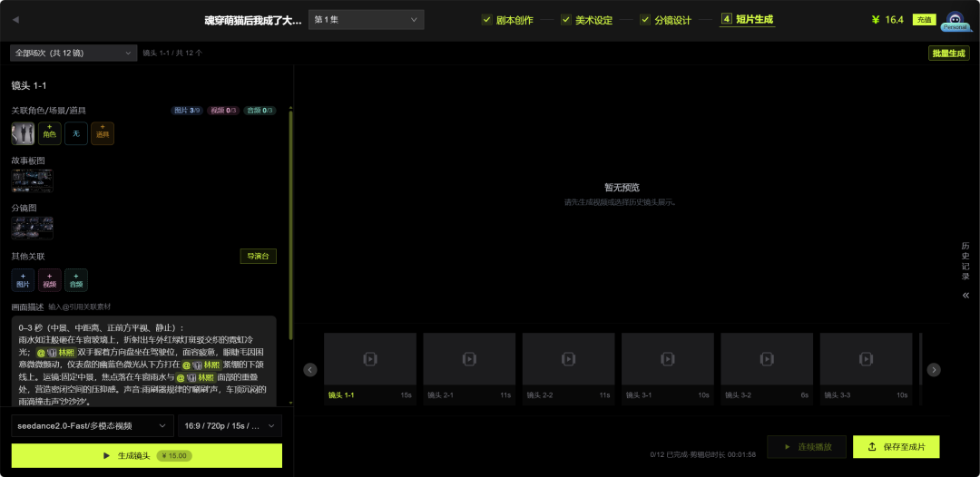Open the seedance2.0-Fast model dropdown
Screen dimensions: 980x477
(92, 426)
